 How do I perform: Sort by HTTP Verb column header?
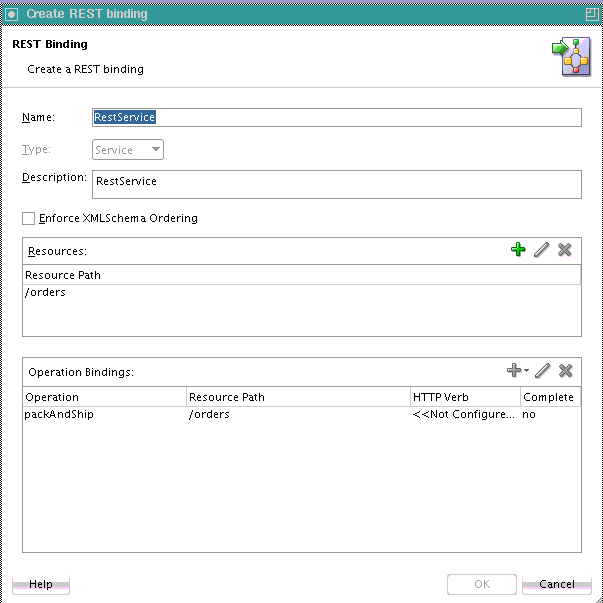[465, 397]
